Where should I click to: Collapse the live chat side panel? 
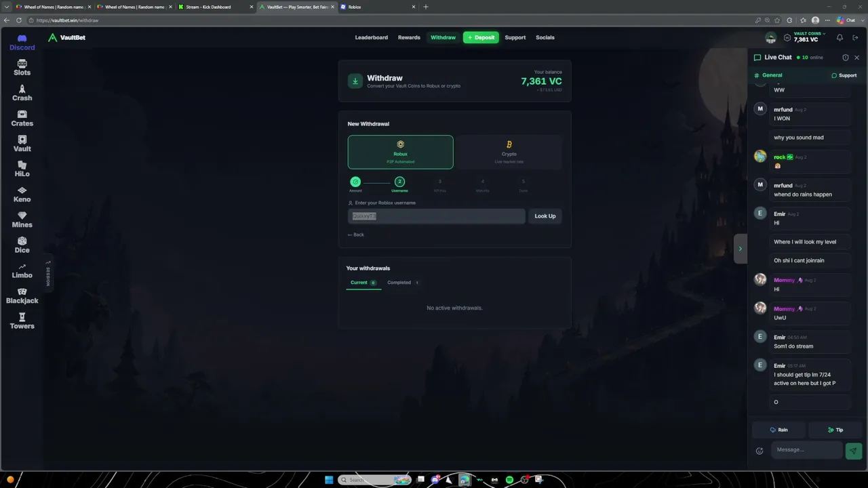(740, 249)
